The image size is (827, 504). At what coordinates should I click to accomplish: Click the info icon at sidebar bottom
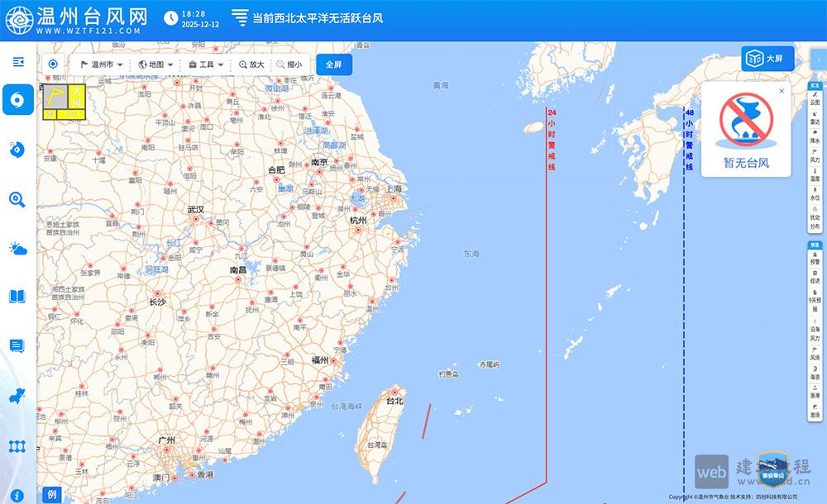pos(17,496)
